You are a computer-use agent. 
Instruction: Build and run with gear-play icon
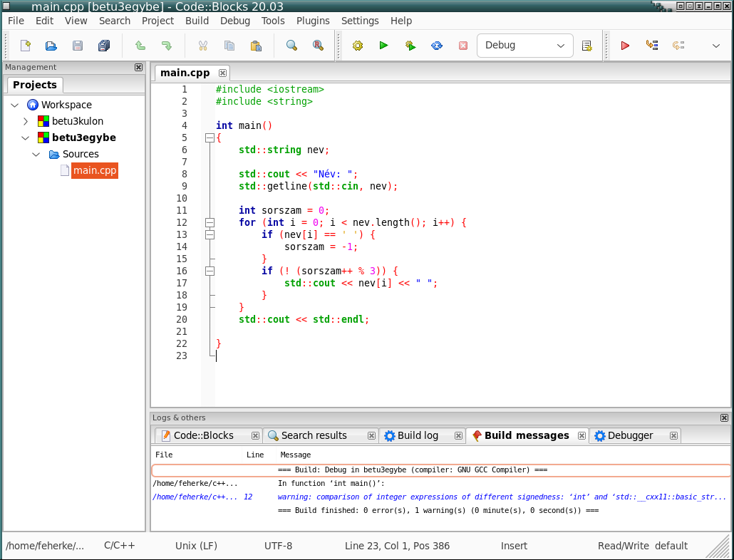tap(410, 46)
